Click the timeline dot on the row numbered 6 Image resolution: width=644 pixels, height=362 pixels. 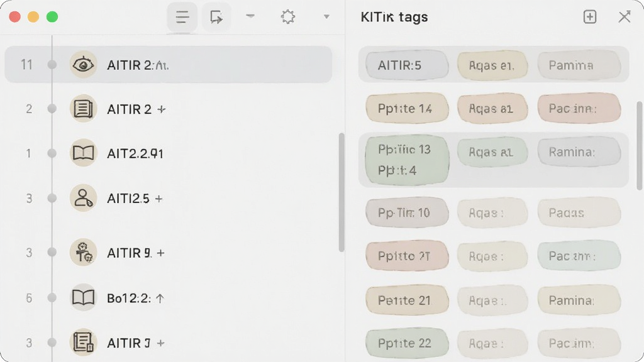52,297
